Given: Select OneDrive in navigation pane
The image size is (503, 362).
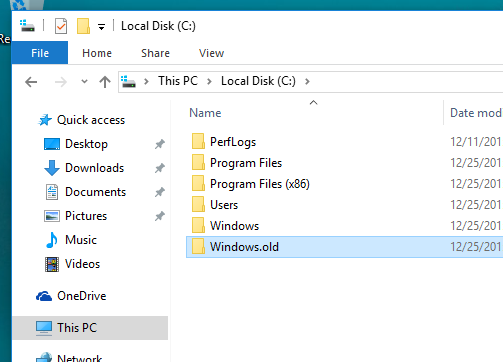Looking at the screenshot, I should tap(82, 296).
